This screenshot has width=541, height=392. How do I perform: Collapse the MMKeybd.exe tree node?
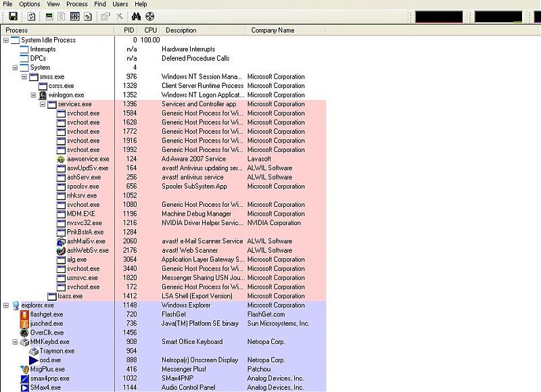point(15,342)
